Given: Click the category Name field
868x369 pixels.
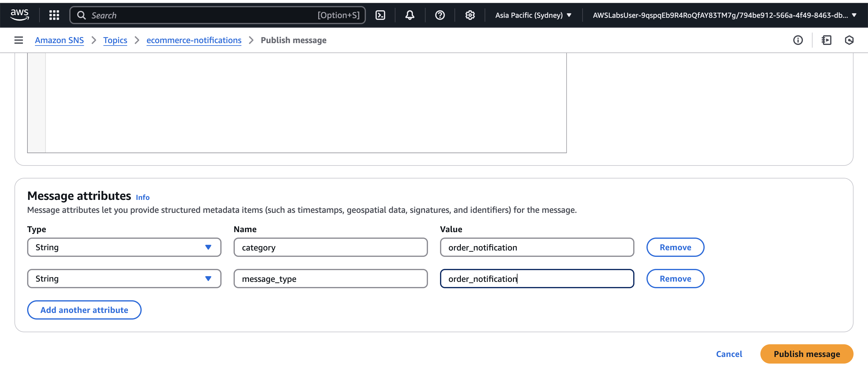Looking at the screenshot, I should tap(330, 247).
